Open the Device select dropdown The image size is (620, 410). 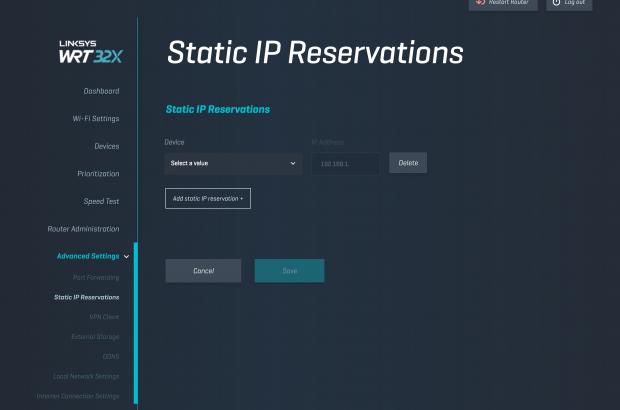click(233, 163)
